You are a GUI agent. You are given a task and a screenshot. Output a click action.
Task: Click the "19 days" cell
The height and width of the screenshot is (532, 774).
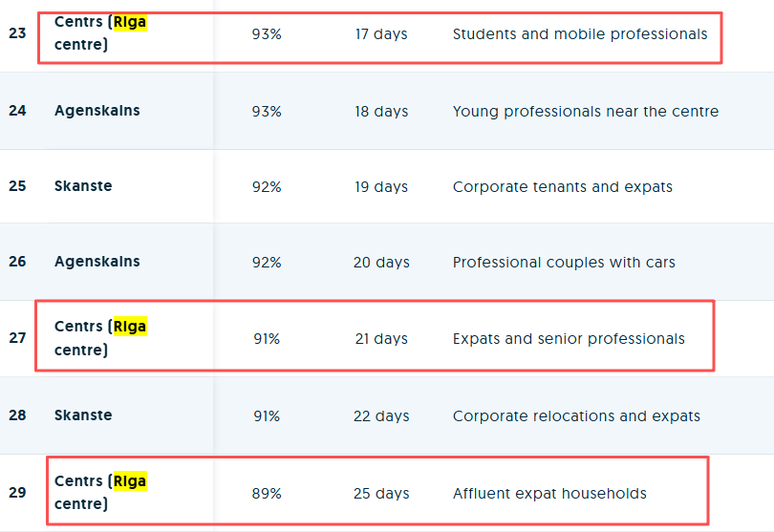[380, 187]
